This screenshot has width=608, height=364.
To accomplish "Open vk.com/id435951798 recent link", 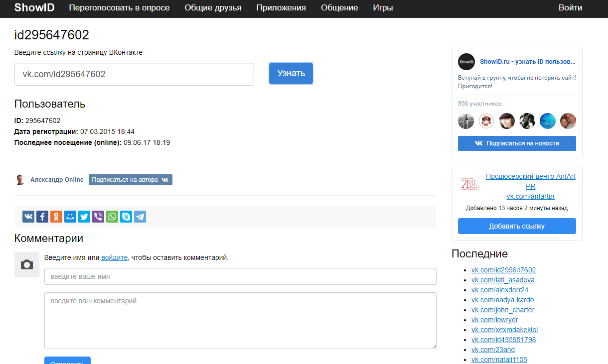I will 503,340.
